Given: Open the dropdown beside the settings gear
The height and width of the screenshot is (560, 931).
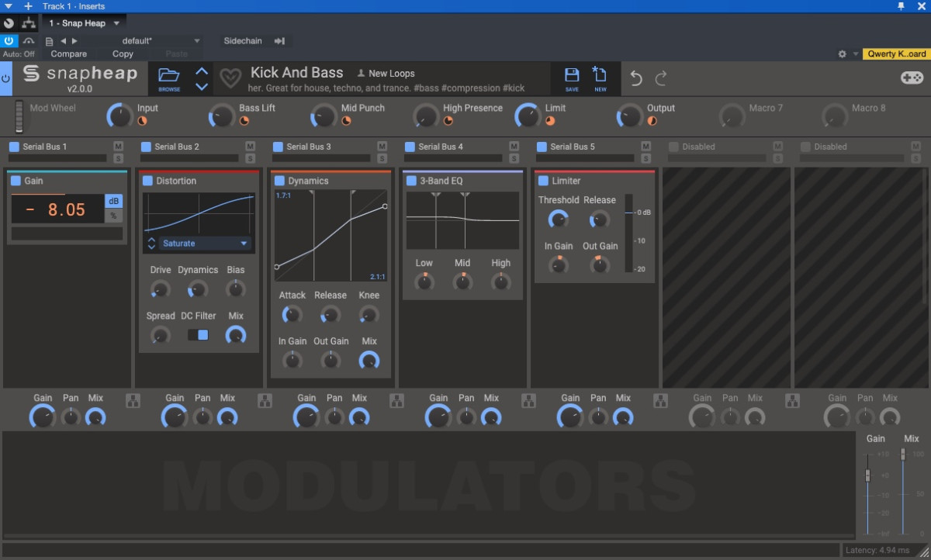Looking at the screenshot, I should pyautogui.click(x=856, y=54).
